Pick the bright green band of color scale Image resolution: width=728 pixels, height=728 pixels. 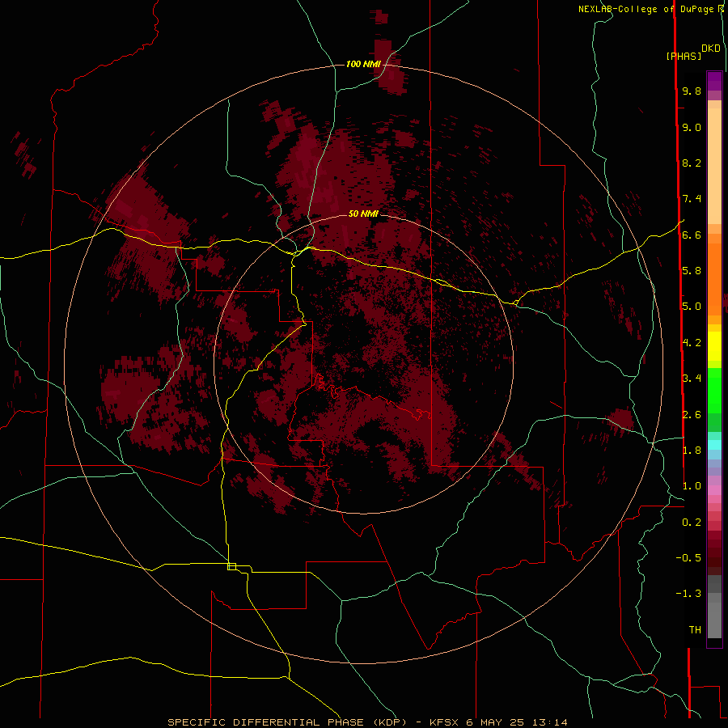[714, 390]
